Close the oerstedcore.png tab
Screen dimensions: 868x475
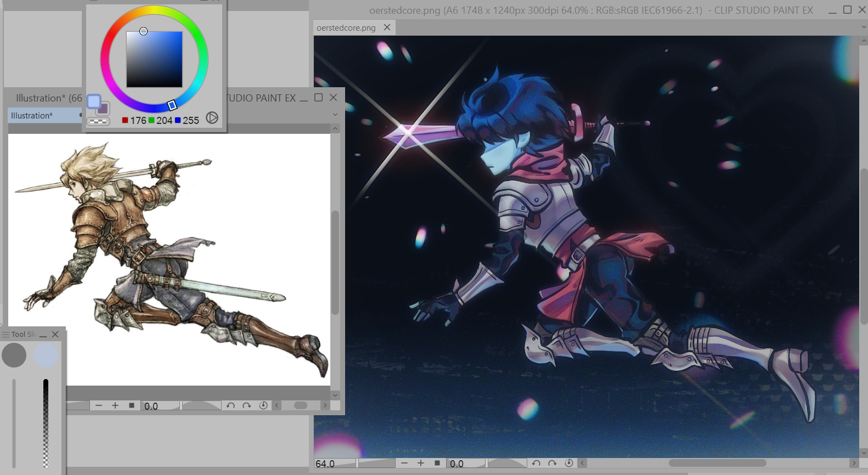[387, 27]
